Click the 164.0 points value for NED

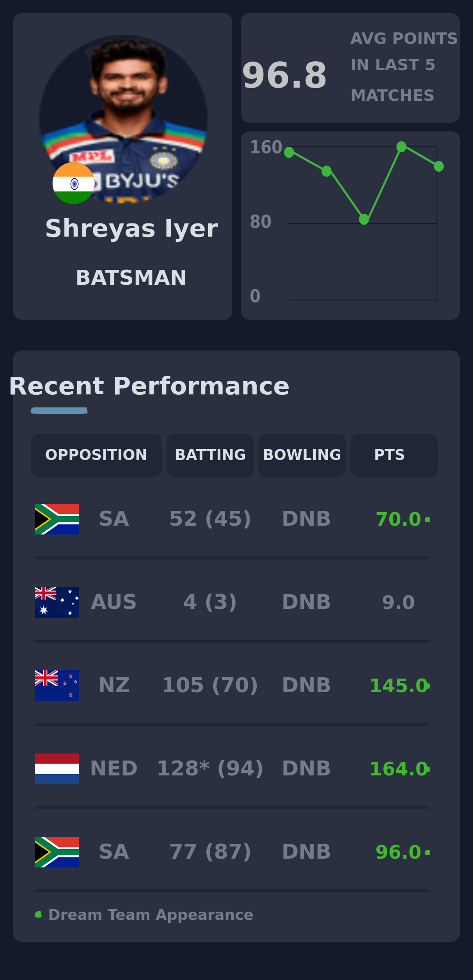coord(399,769)
